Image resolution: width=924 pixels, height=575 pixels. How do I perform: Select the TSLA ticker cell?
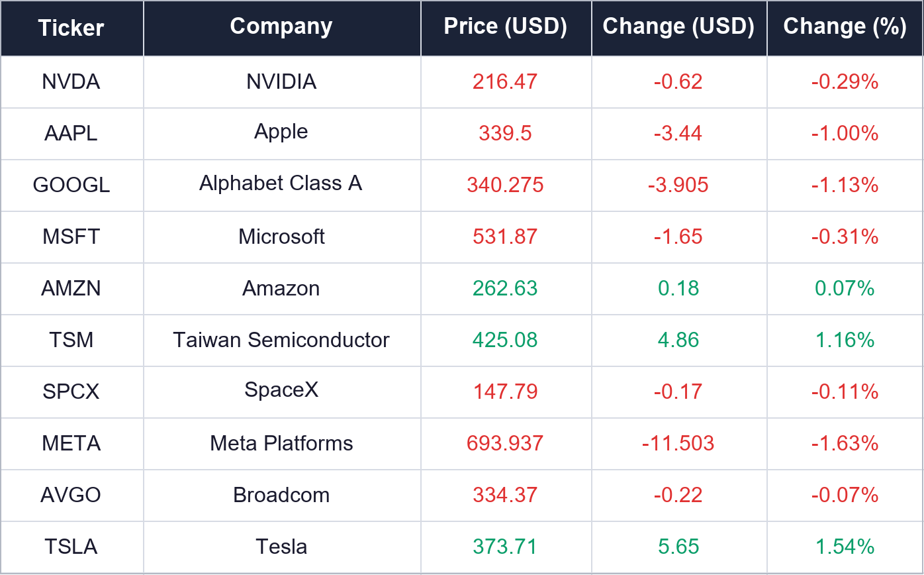point(71,547)
